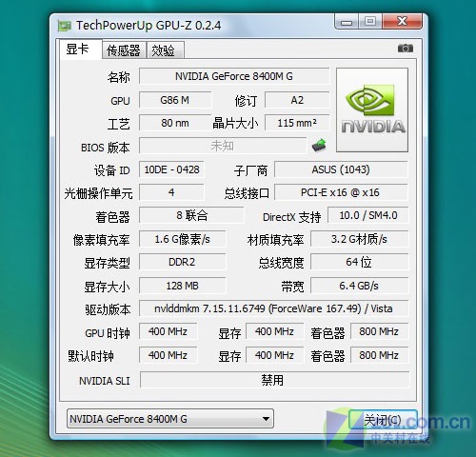Click the GPU field showing G86 M
Viewport: 476px width, 457px height.
pos(175,100)
